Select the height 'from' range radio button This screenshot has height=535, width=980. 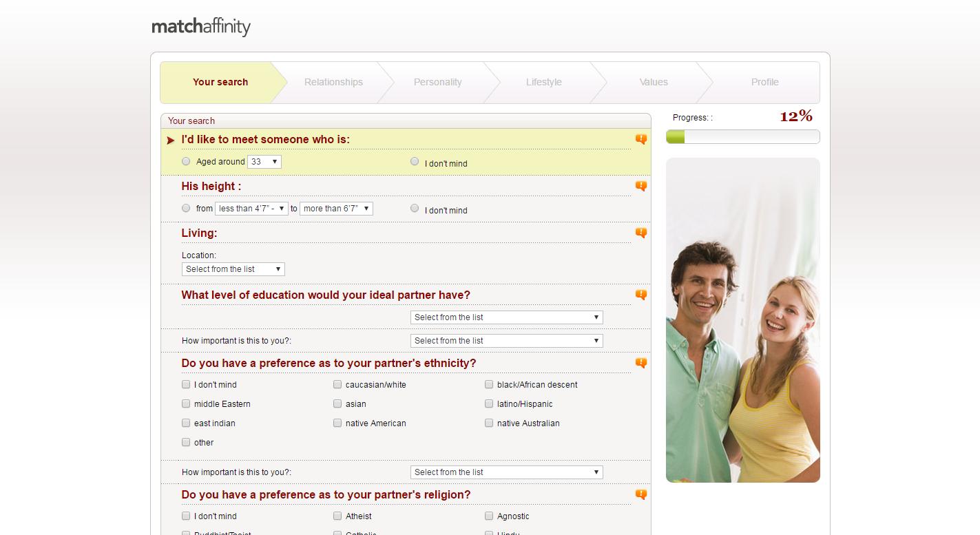(x=186, y=208)
